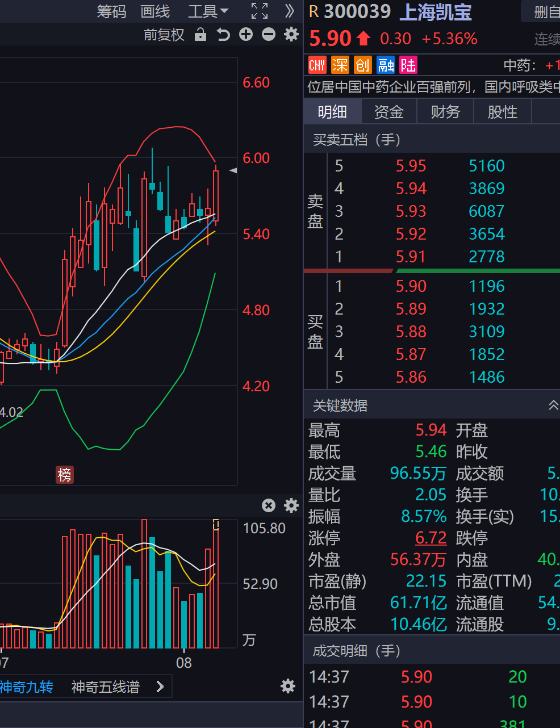
Task: Switch to the 资金 tab
Action: point(389,112)
